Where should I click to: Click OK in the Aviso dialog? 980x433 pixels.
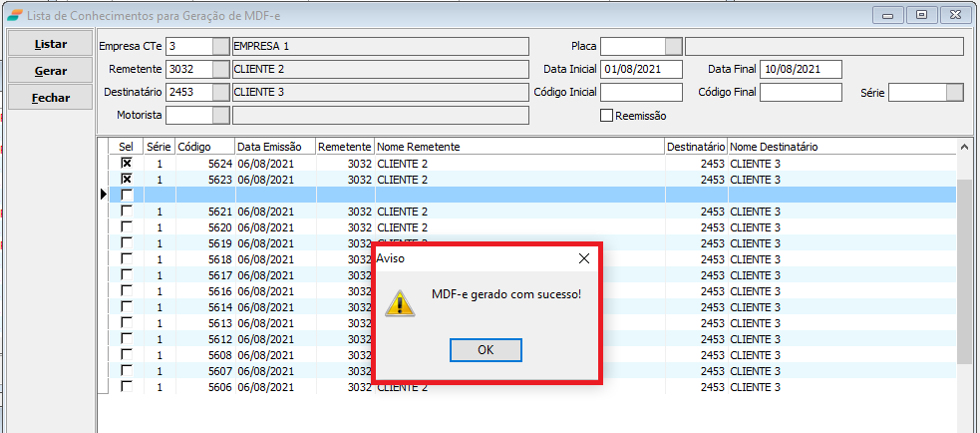point(486,350)
